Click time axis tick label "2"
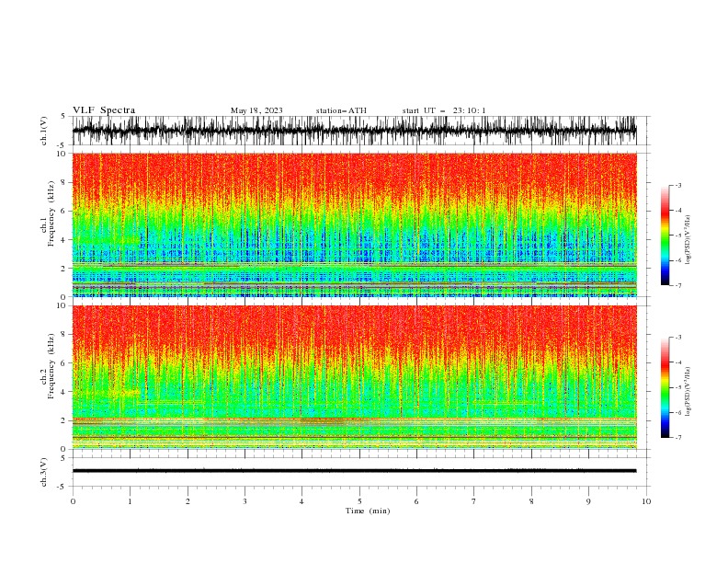Image resolution: width=728 pixels, height=563 pixels. (x=188, y=501)
